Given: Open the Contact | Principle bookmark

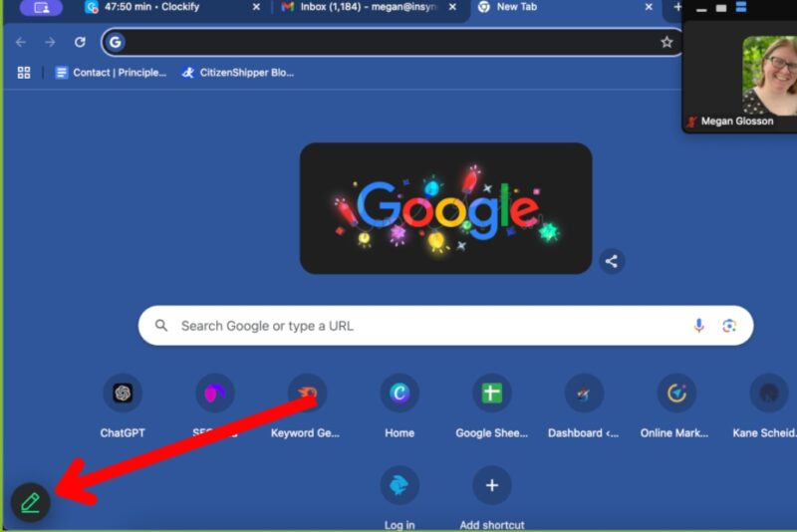Looking at the screenshot, I should (111, 73).
